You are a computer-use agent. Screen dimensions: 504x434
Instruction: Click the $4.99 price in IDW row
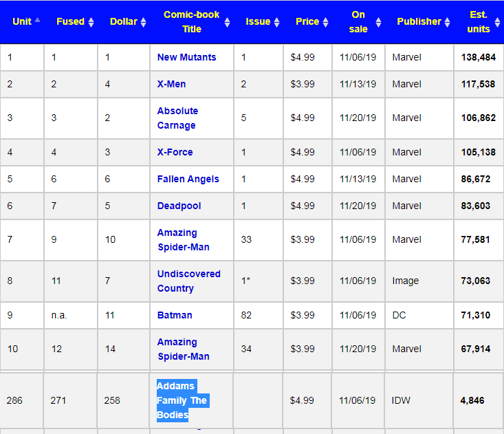pos(301,400)
